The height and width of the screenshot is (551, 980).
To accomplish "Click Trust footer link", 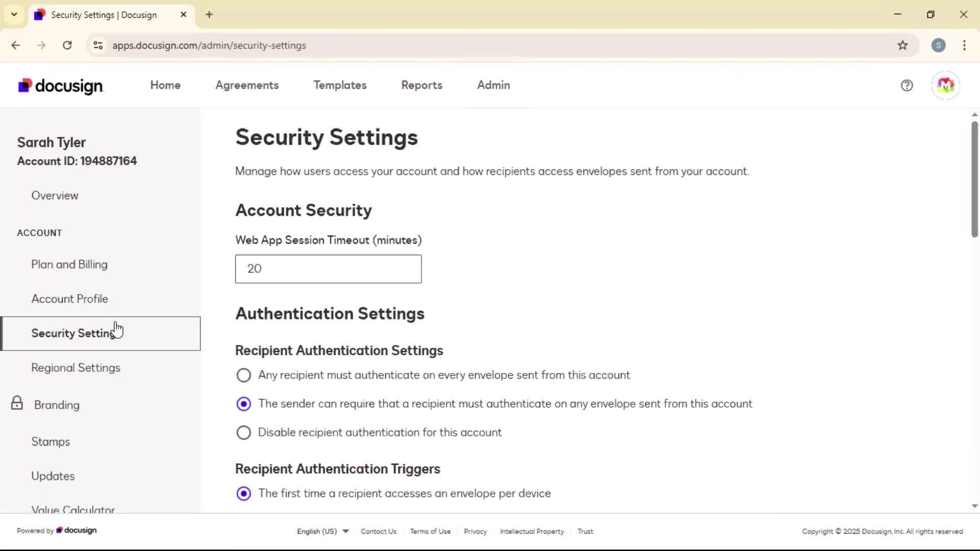I will [585, 531].
